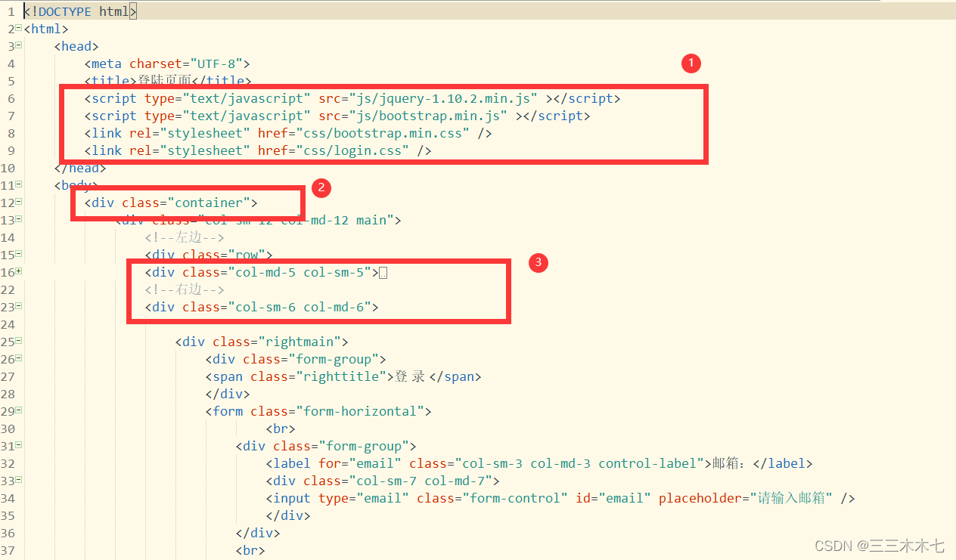Collapse the row div fold on line 15
The image size is (956, 560).
click(x=18, y=255)
